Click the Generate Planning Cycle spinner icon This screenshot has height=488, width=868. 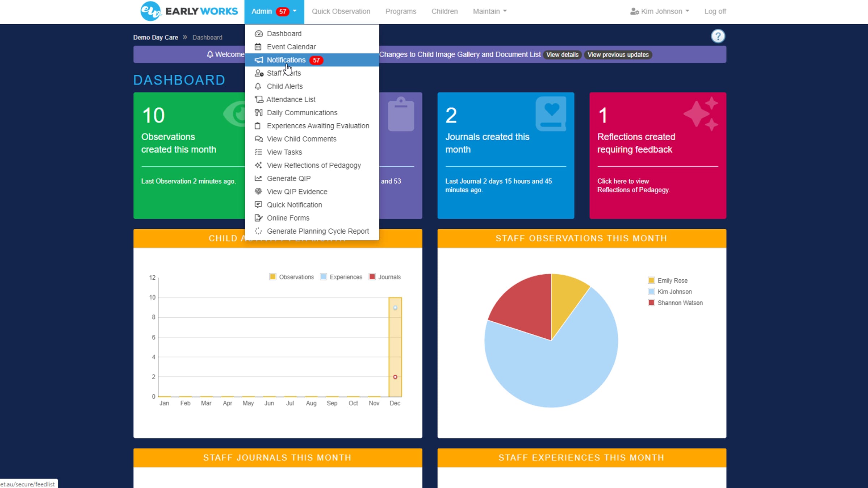pos(258,231)
